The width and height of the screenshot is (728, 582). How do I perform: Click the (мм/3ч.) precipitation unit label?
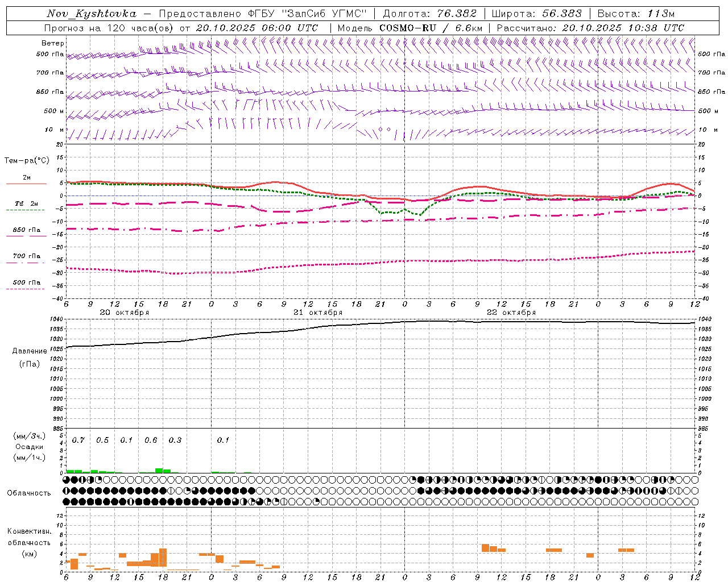point(29,436)
